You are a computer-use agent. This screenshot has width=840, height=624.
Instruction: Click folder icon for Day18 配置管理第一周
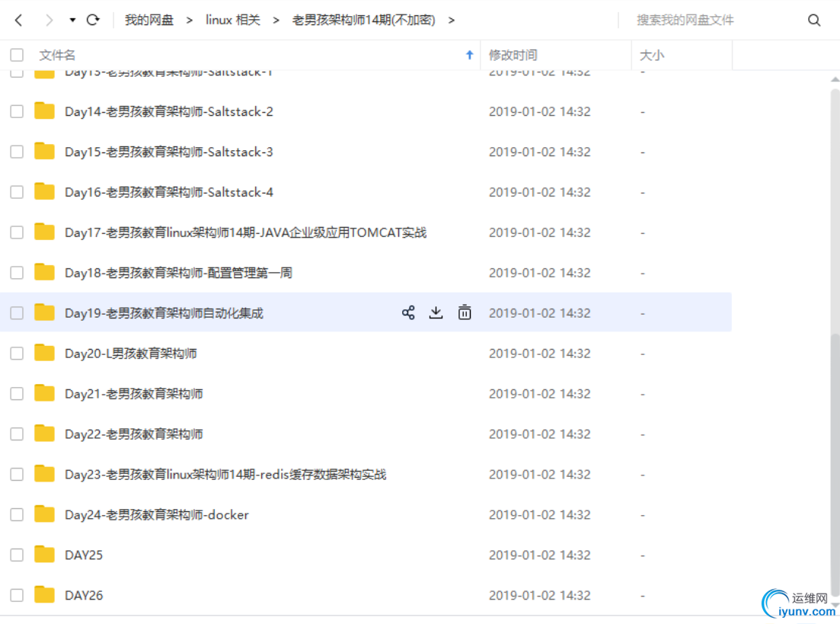click(x=44, y=272)
